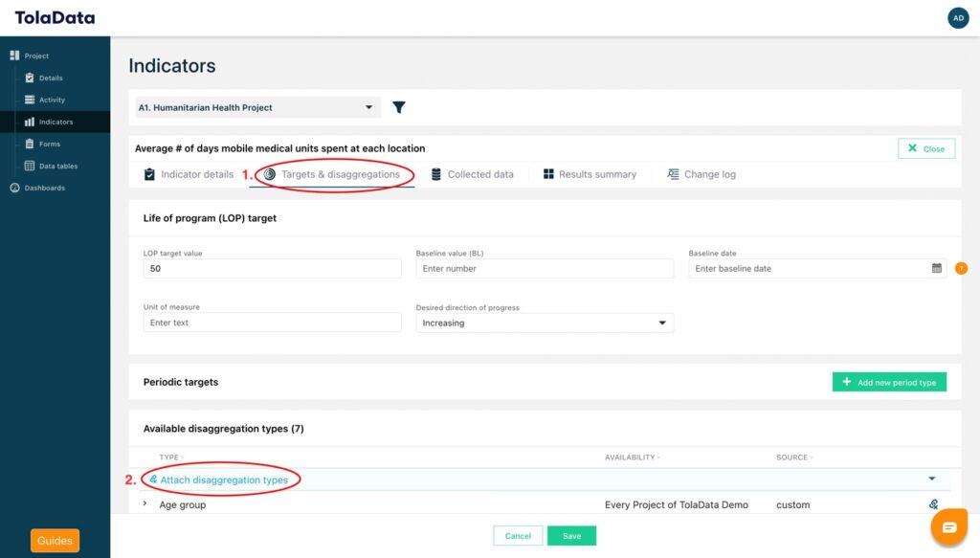Viewport: 980px width, 558px height.
Task: Expand the Age group row
Action: 145,503
